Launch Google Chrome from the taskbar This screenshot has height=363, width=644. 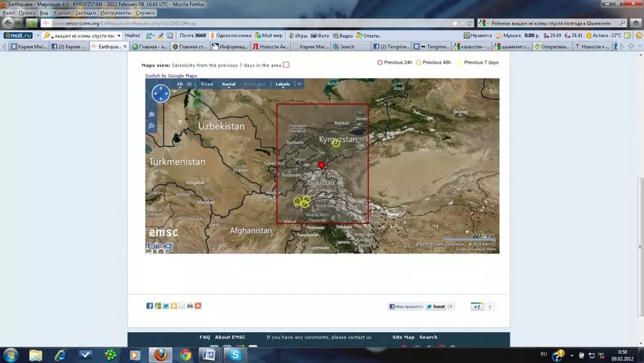click(x=185, y=355)
